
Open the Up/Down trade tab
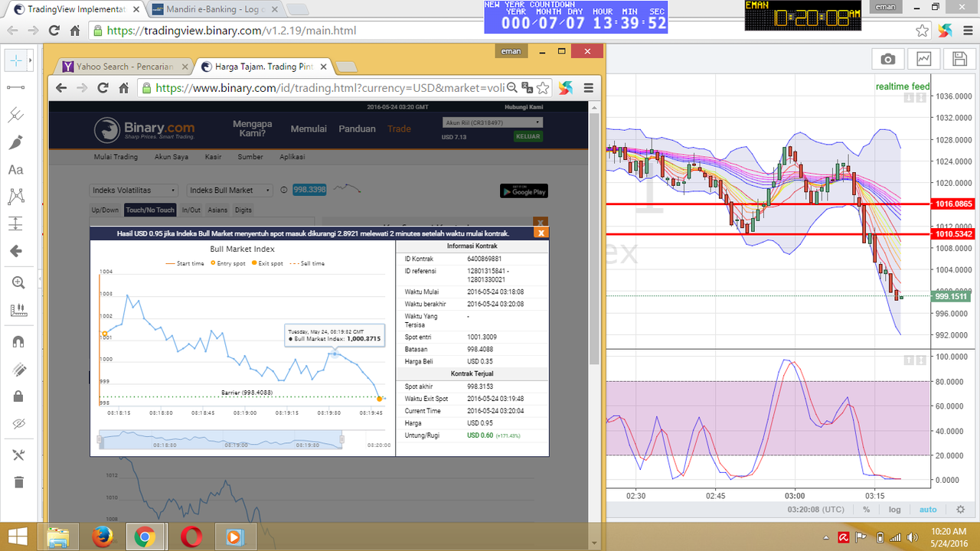pyautogui.click(x=106, y=210)
